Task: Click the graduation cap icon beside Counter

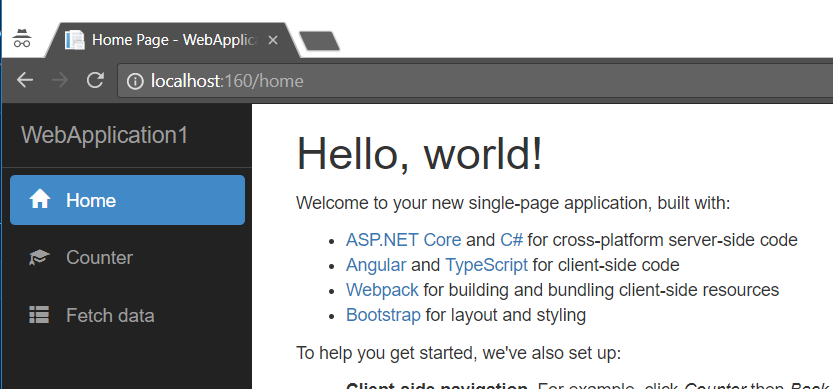Action: tap(39, 258)
